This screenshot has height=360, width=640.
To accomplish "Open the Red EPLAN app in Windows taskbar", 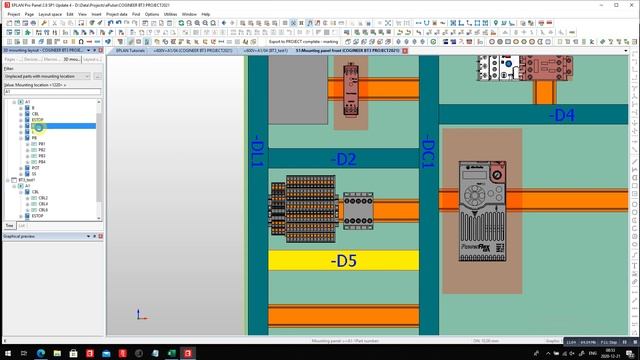I will pyautogui.click(x=188, y=353).
